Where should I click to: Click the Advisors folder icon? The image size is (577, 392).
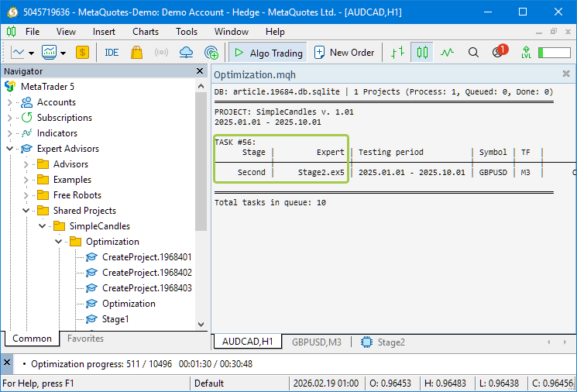click(43, 163)
